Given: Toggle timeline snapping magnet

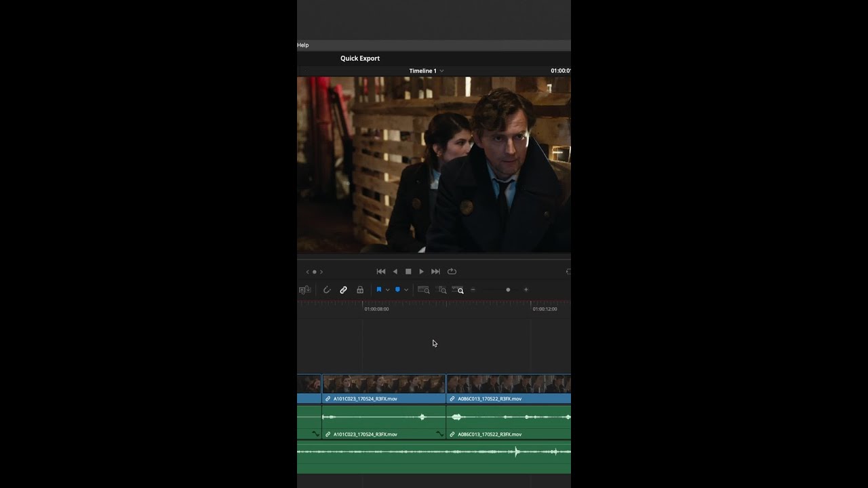Looking at the screenshot, I should [327, 290].
